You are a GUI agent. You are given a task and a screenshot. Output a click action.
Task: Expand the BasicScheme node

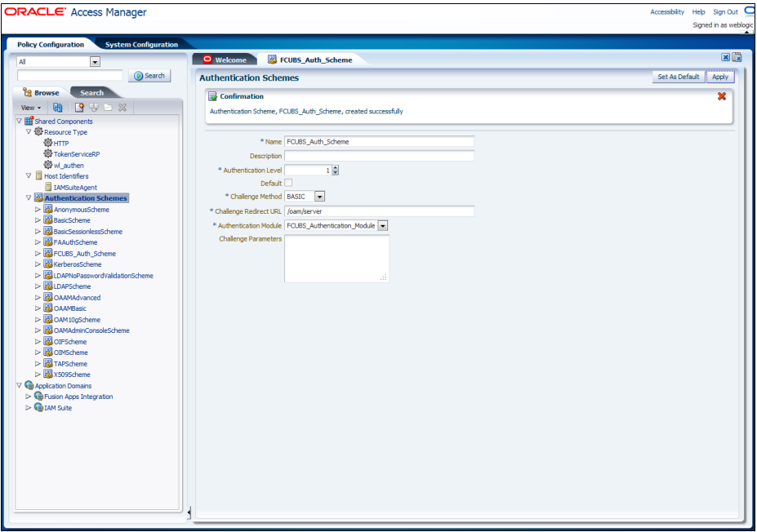[38, 220]
